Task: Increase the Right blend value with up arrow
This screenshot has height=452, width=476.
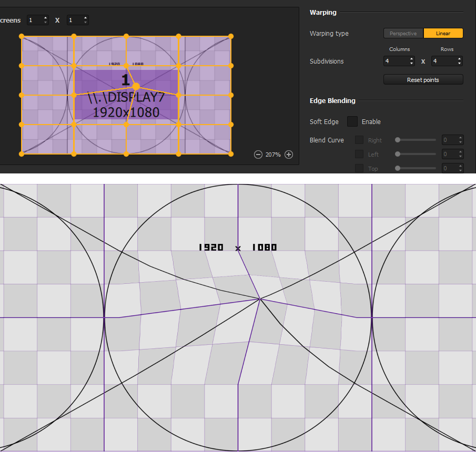Action: tap(461, 138)
